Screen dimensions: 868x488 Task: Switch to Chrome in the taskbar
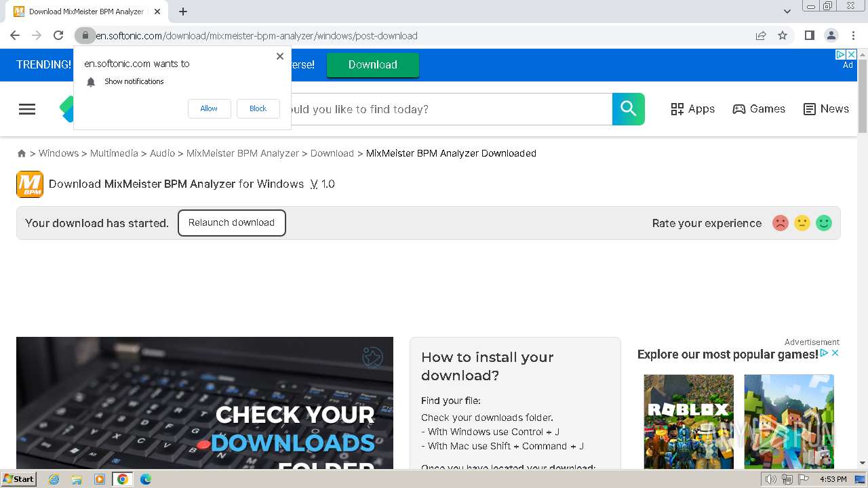(x=123, y=479)
